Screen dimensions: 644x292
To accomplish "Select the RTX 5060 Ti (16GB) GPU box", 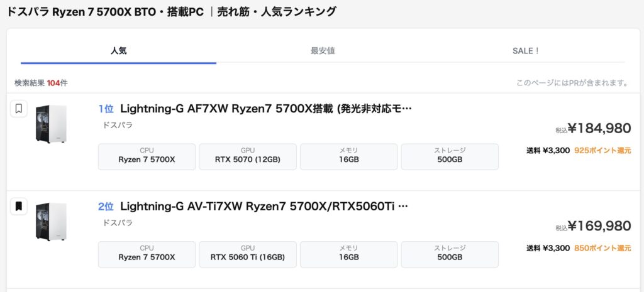I will tap(247, 254).
